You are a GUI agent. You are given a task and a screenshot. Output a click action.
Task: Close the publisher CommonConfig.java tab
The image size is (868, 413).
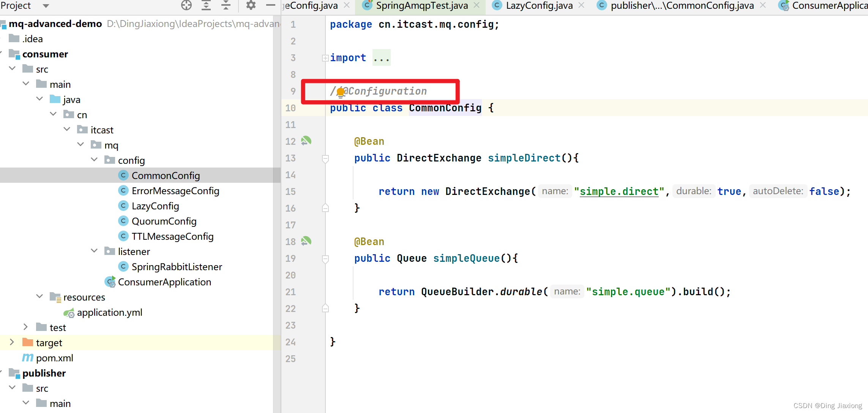click(x=762, y=5)
